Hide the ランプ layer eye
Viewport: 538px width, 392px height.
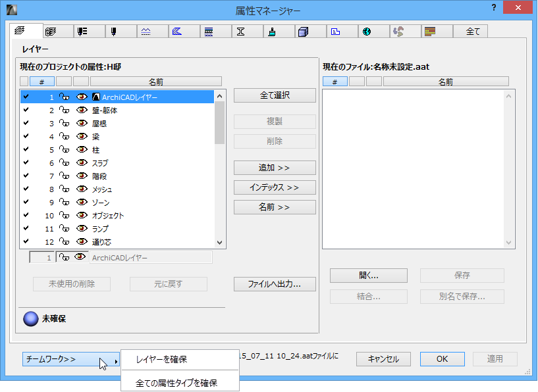pos(82,228)
